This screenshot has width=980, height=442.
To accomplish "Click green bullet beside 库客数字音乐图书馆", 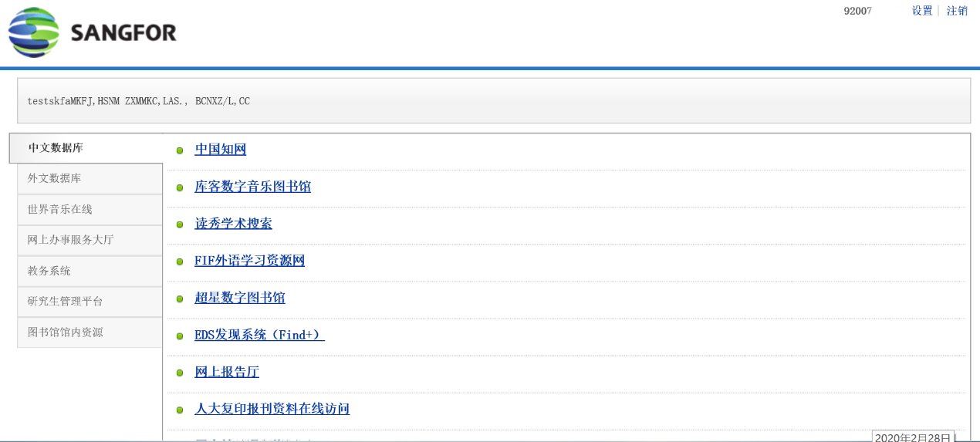I will pyautogui.click(x=180, y=187).
